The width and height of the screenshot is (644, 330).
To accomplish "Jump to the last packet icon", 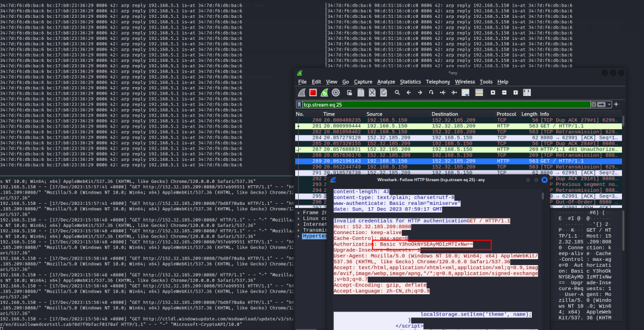I will (454, 93).
